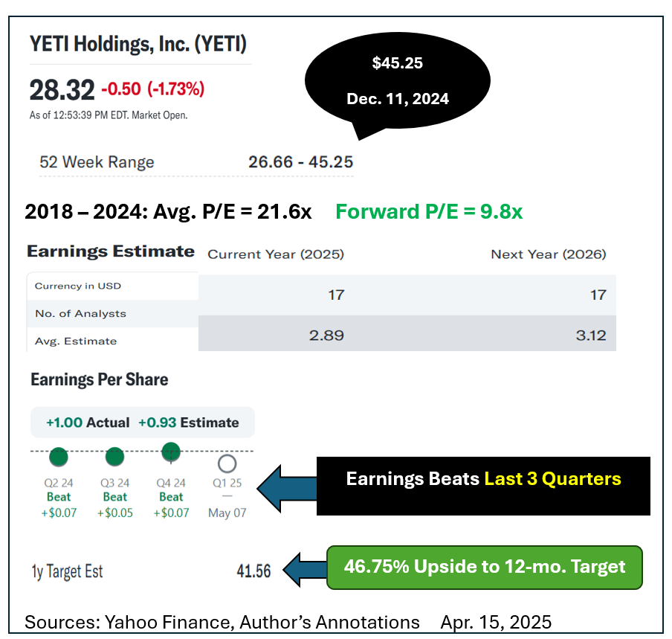Click the 1y Target Est label
Screen dimensions: 672x639
pyautogui.click(x=67, y=571)
